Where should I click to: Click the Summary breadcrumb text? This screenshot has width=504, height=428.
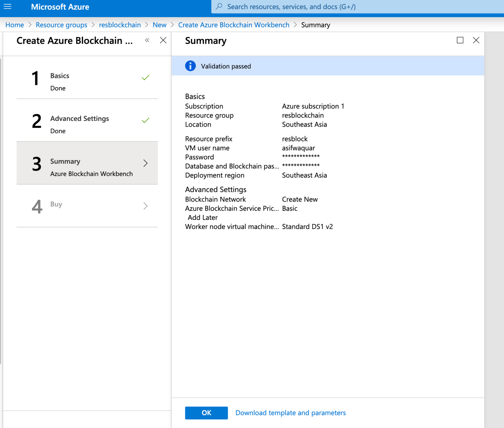pyautogui.click(x=316, y=25)
